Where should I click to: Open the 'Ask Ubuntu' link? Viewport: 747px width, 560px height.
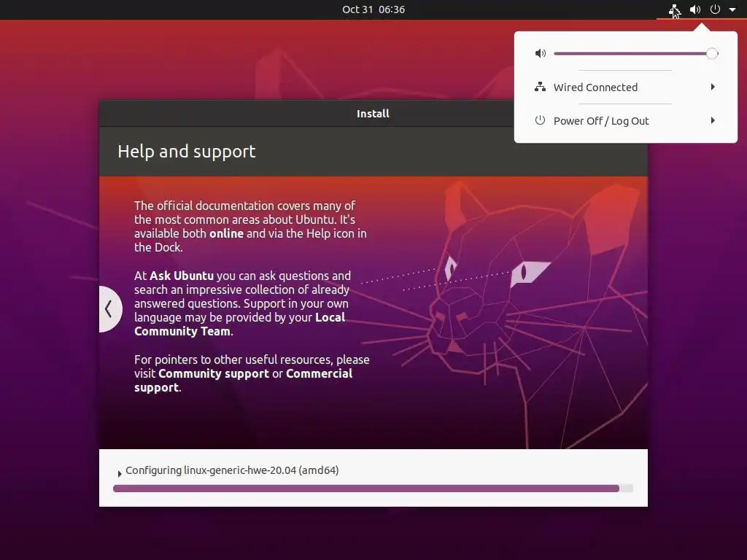pyautogui.click(x=182, y=276)
